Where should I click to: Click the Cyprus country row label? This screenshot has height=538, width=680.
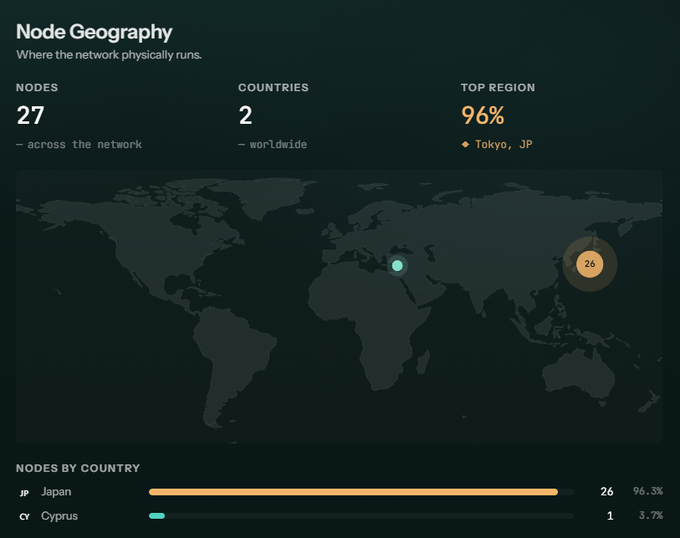click(59, 516)
